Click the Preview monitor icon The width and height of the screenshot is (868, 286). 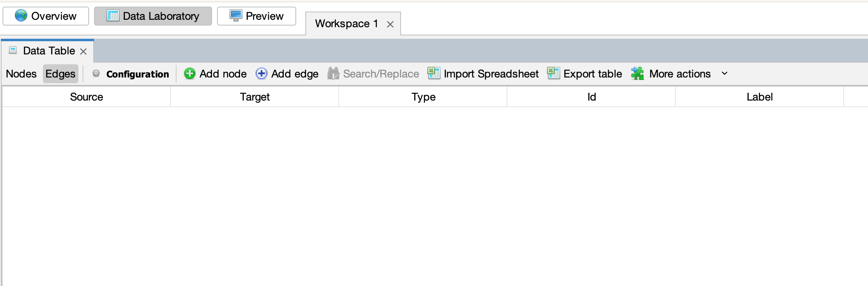[236, 16]
